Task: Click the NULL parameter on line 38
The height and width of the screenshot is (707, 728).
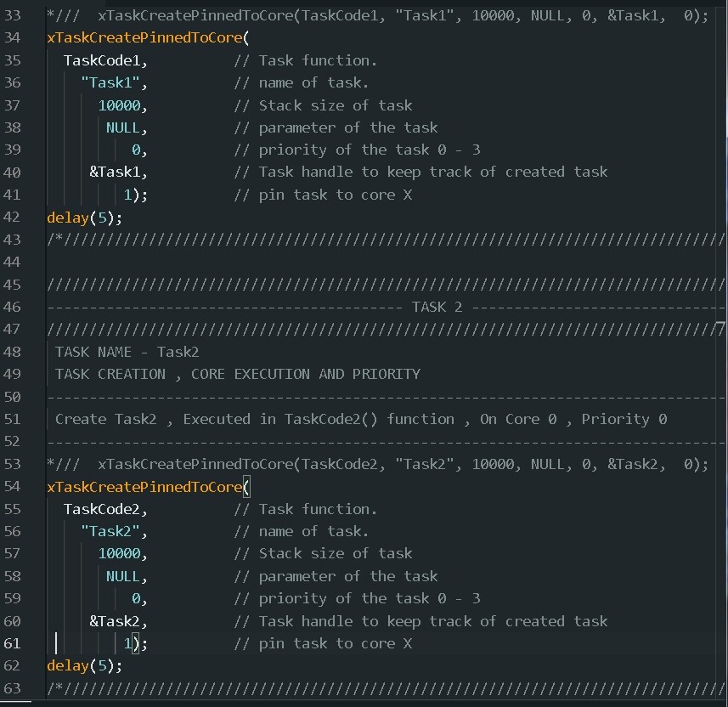Action: pyautogui.click(x=124, y=127)
